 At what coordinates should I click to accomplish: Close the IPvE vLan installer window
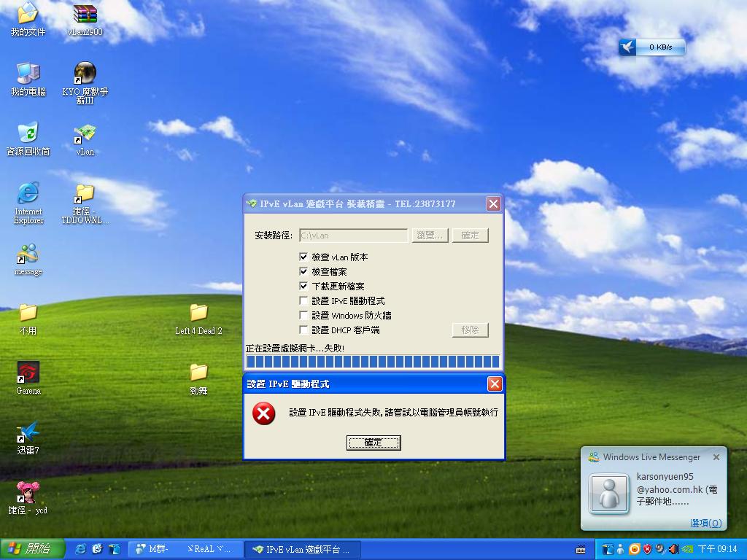point(494,204)
